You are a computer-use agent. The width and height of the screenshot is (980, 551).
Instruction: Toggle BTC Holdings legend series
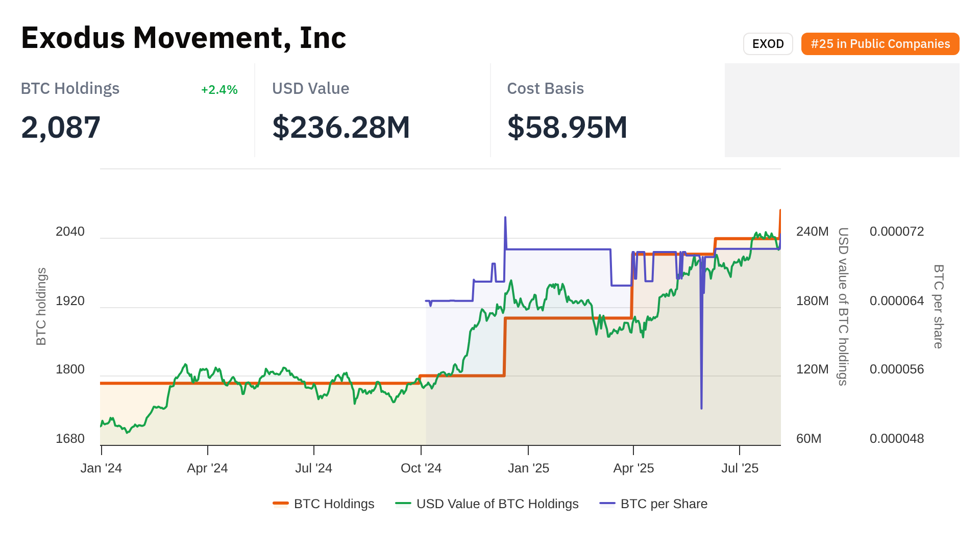coord(334,504)
